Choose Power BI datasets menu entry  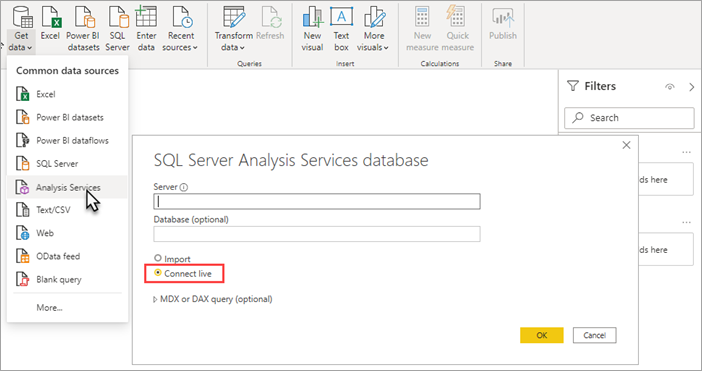pyautogui.click(x=67, y=118)
